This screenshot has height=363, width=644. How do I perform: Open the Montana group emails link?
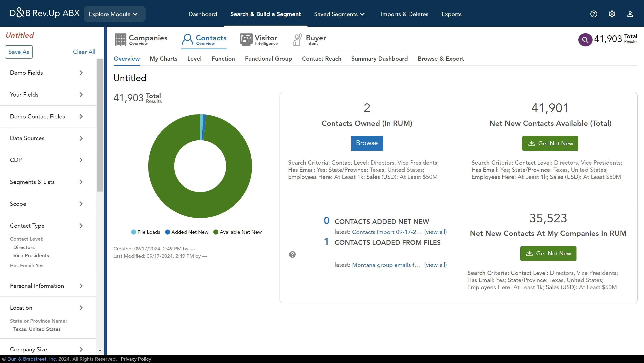click(x=386, y=265)
